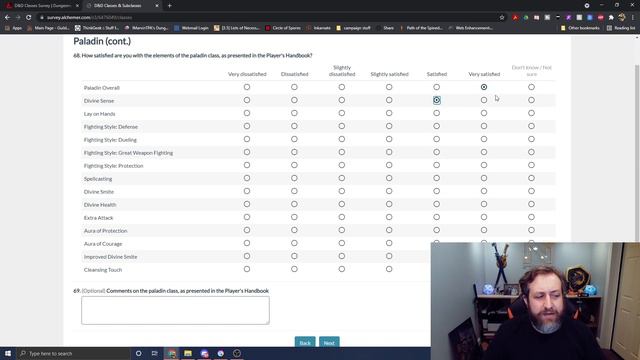Click the 'Very satisfied' column header
The width and height of the screenshot is (640, 360).
coord(484,74)
